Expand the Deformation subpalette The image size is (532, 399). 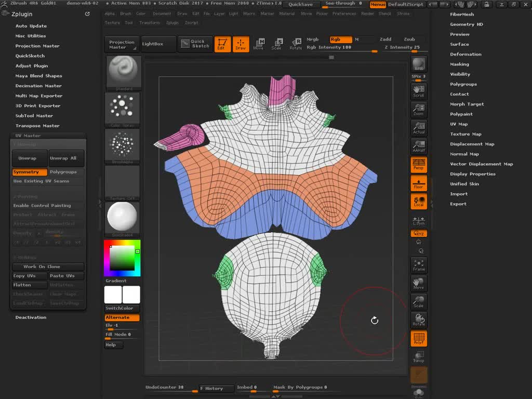coord(465,54)
